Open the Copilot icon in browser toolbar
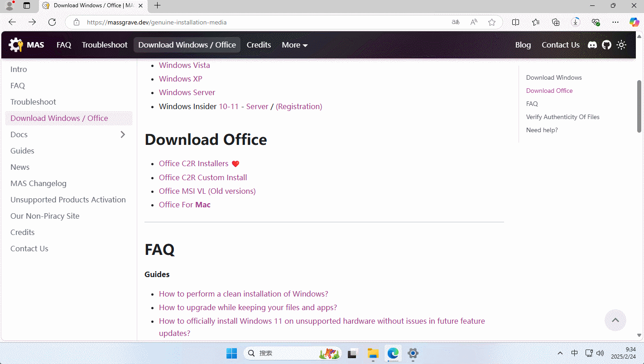The image size is (644, 364). pyautogui.click(x=634, y=22)
